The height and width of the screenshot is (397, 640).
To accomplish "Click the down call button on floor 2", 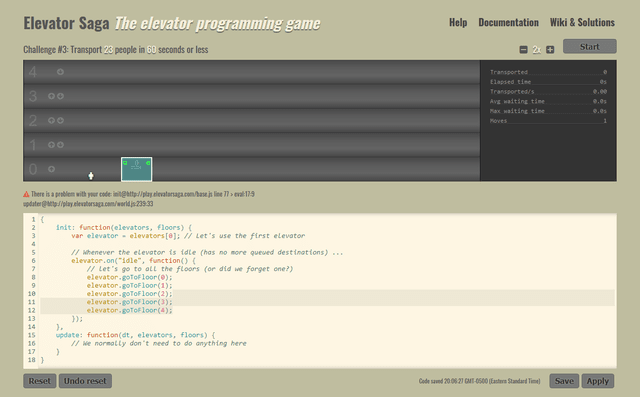I will (60, 120).
